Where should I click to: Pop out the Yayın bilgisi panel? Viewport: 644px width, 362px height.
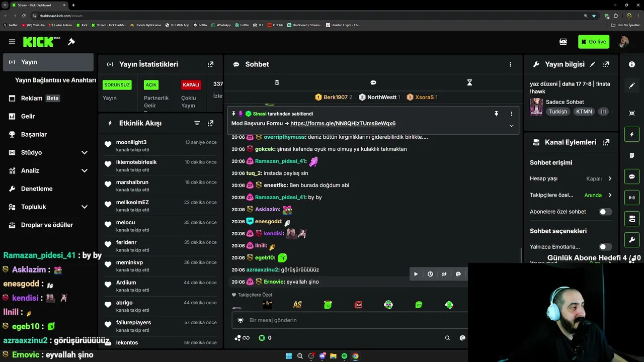[606, 64]
